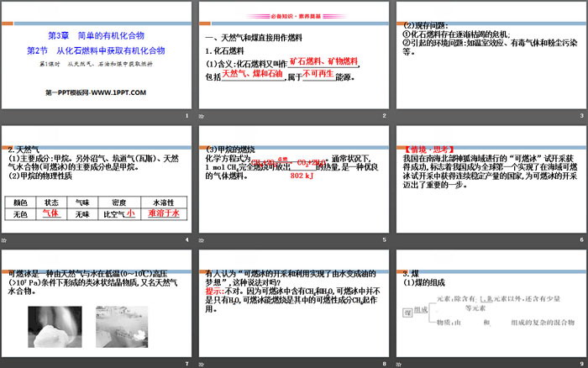Select the 煤 box in the slide 9 diagram
Viewport: 588px width, 368px height.
(409, 313)
